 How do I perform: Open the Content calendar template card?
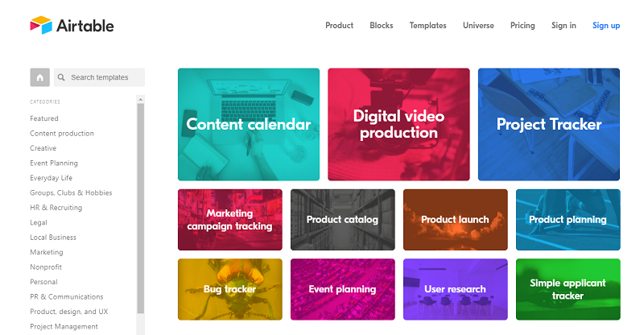[249, 124]
